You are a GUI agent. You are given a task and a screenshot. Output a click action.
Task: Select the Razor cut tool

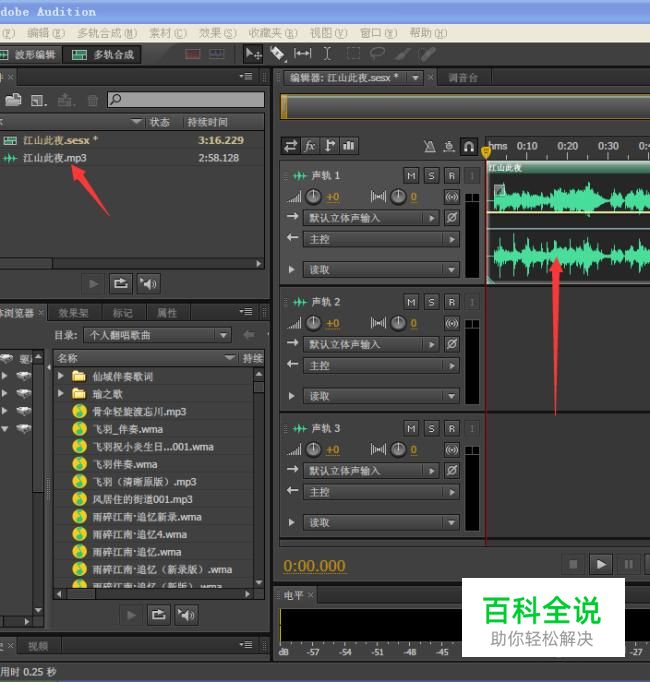[x=278, y=54]
